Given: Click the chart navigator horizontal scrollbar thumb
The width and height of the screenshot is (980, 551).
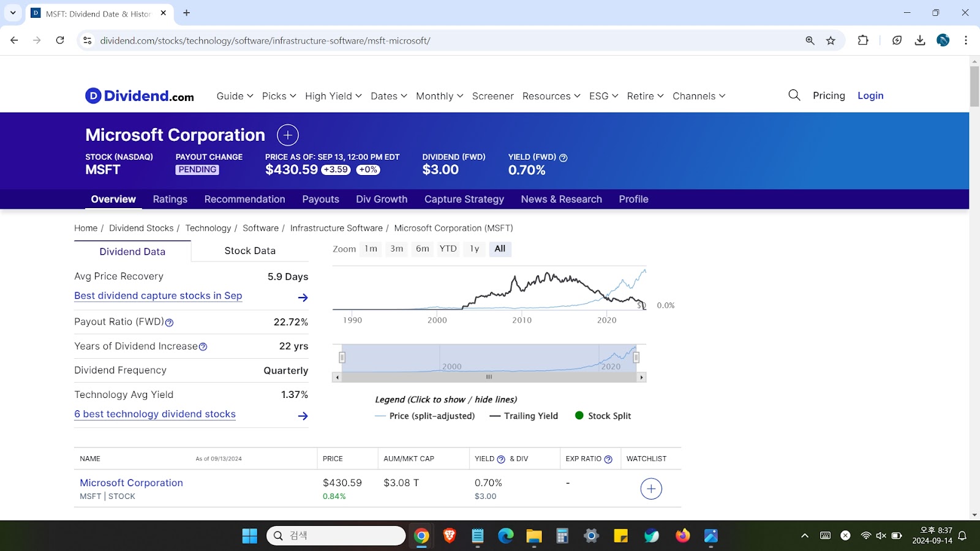Looking at the screenshot, I should (489, 377).
